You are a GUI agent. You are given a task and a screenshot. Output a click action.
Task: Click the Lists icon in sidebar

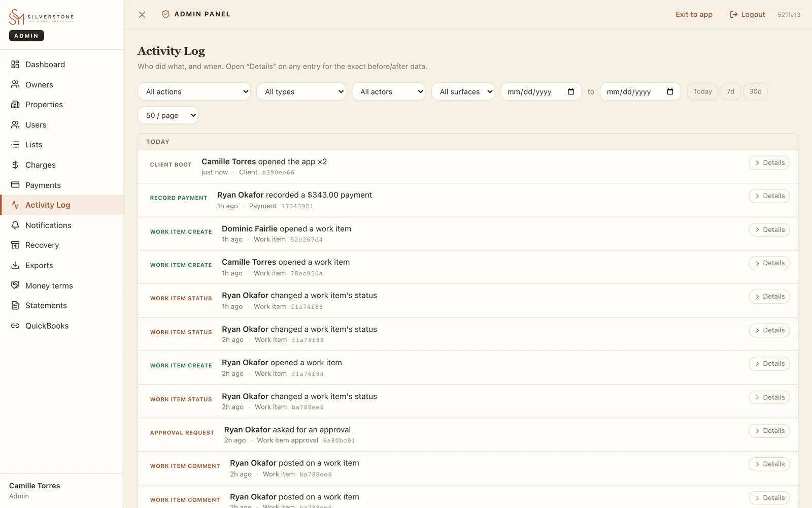[15, 145]
